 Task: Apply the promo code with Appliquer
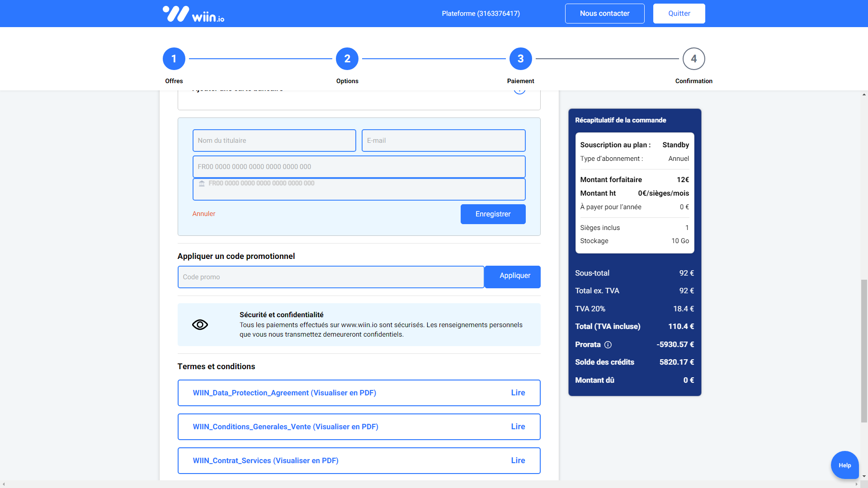[x=513, y=277]
